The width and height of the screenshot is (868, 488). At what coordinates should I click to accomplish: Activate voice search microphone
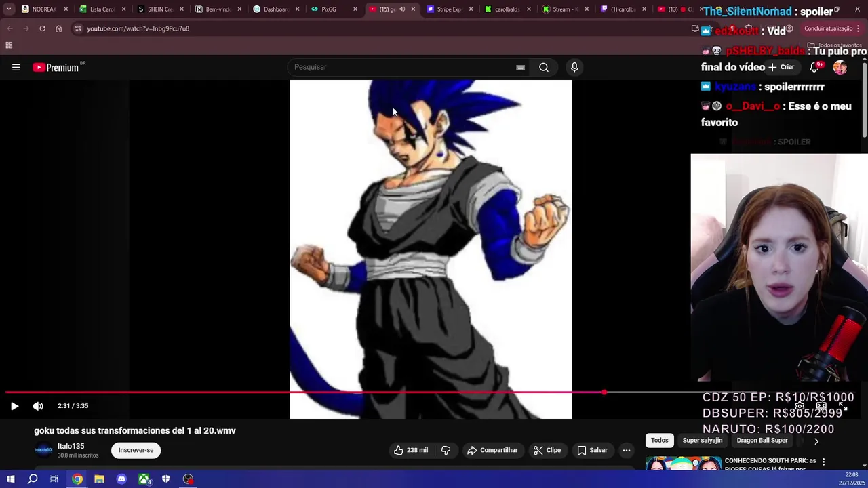(574, 67)
